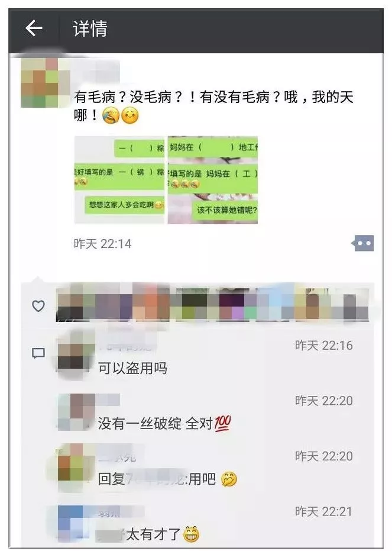Tap the speech bubble comments icon

pyautogui.click(x=38, y=353)
